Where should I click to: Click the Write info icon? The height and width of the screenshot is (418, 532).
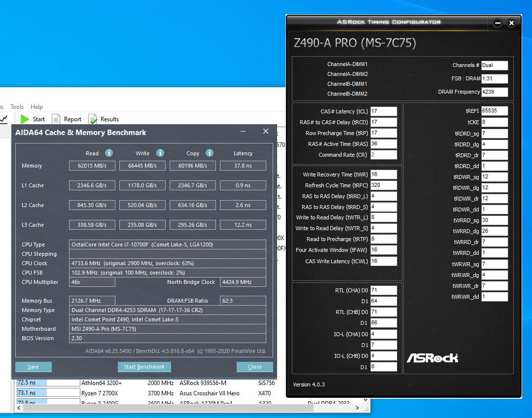click(x=160, y=153)
